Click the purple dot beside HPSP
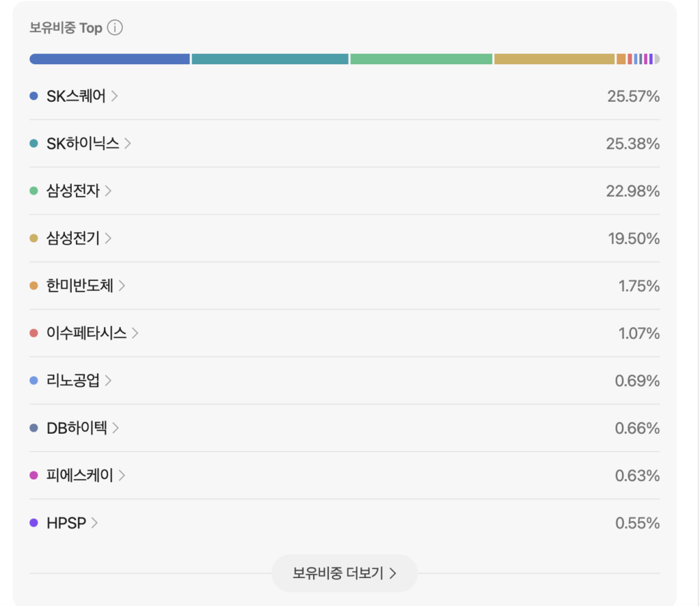Viewport: 700px width, 606px height. [x=33, y=523]
